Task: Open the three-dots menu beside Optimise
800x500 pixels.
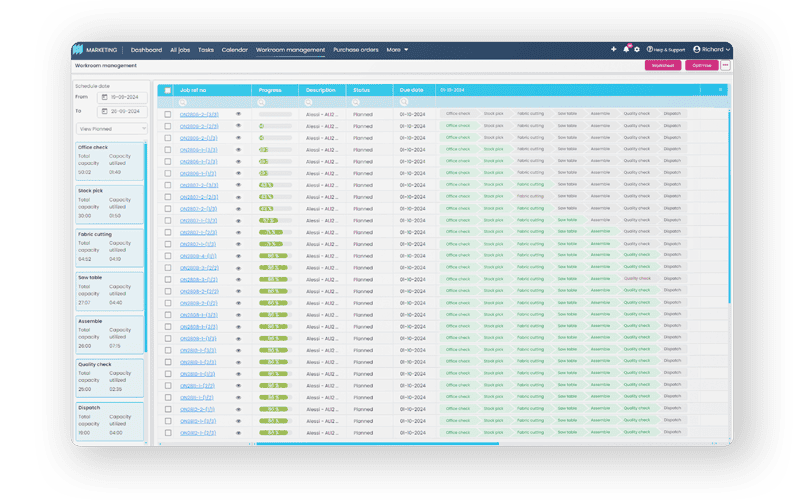Action: pos(726,66)
